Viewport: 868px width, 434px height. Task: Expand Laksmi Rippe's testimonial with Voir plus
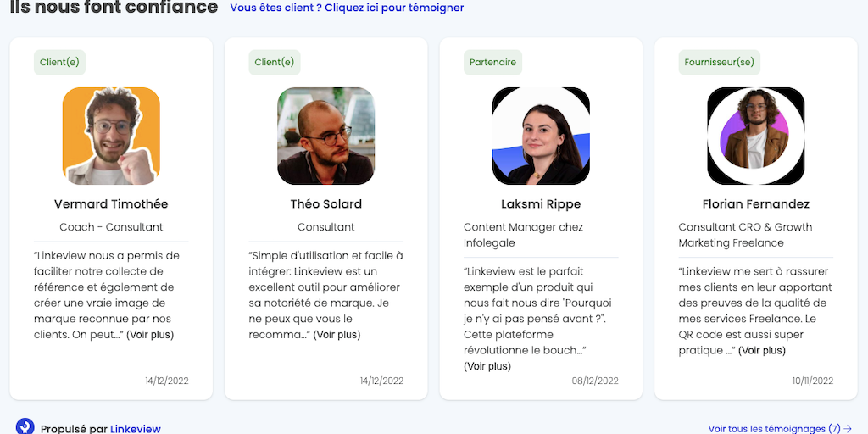(487, 366)
